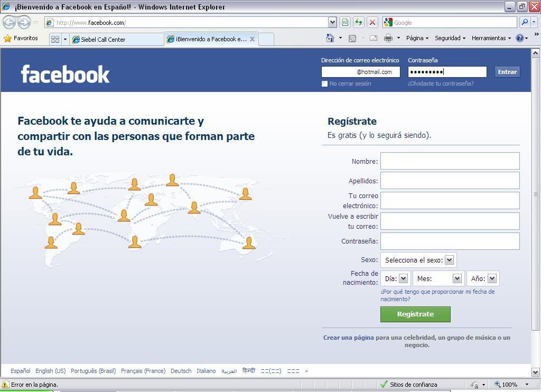Select the Español language link

pyautogui.click(x=21, y=371)
